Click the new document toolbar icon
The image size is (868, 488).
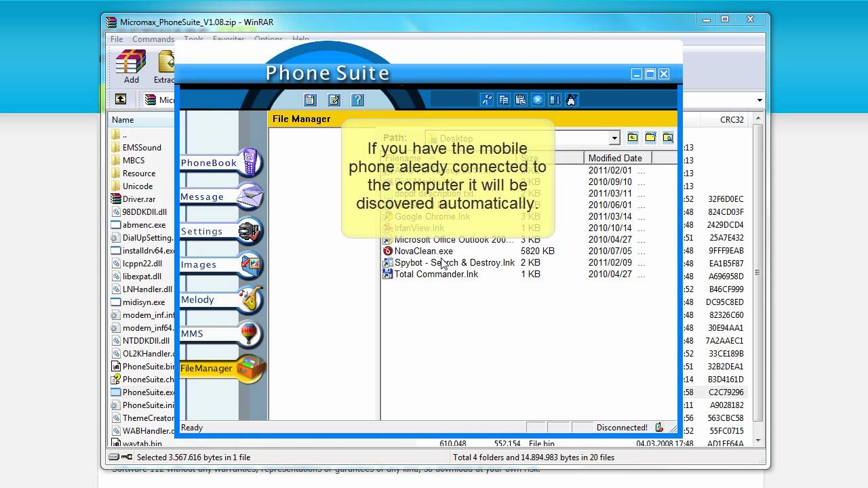(x=310, y=100)
